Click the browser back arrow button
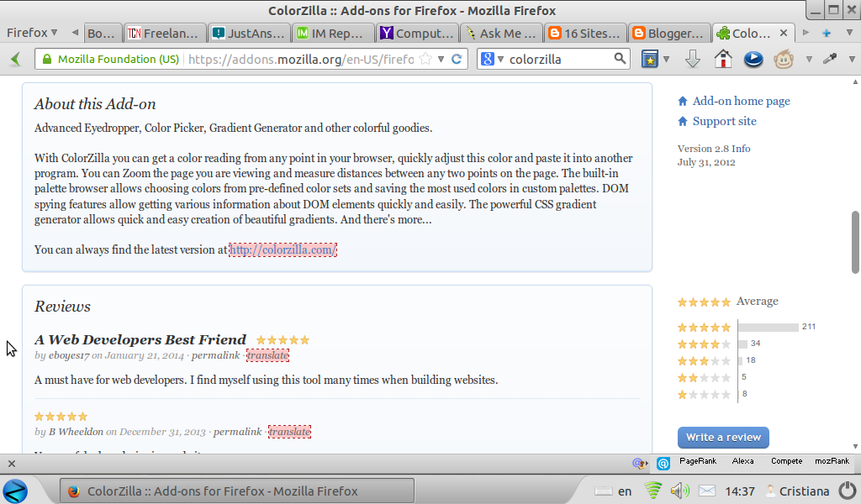 tap(15, 60)
